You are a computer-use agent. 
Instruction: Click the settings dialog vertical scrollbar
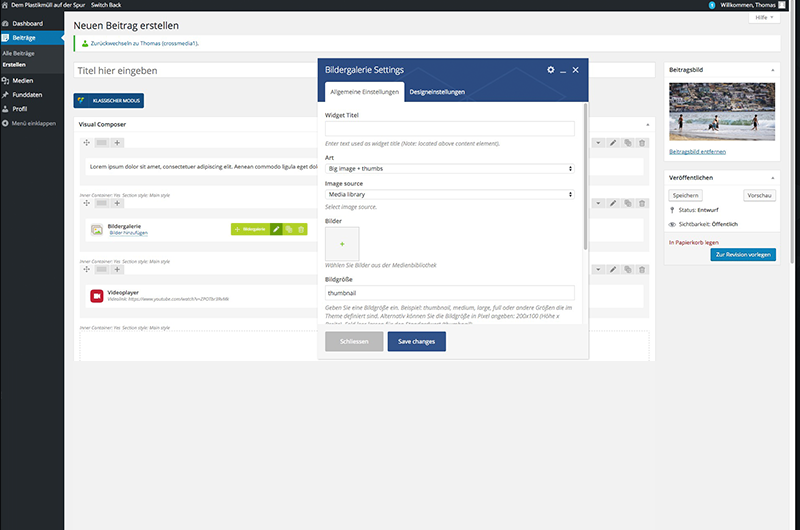pyautogui.click(x=585, y=170)
